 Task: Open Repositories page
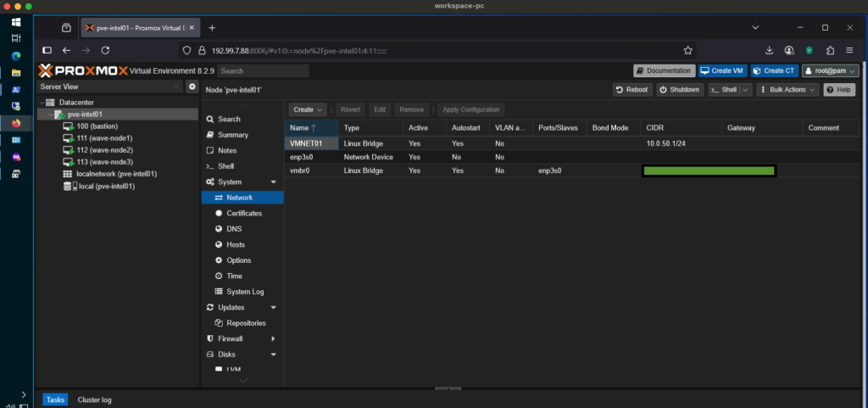click(242, 322)
